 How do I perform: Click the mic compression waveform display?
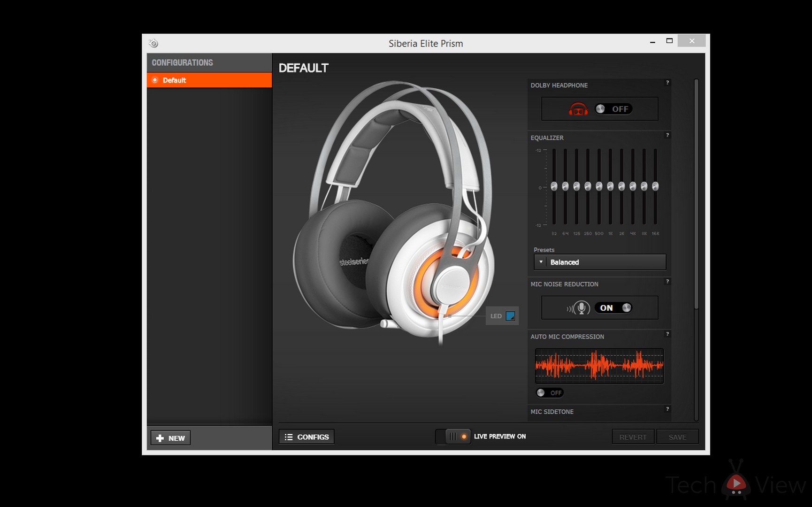point(599,366)
